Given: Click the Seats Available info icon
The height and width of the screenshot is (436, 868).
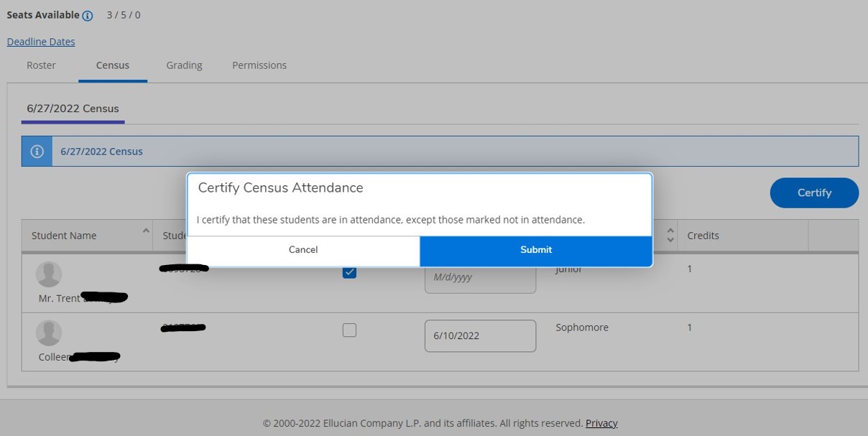Looking at the screenshot, I should pos(88,16).
